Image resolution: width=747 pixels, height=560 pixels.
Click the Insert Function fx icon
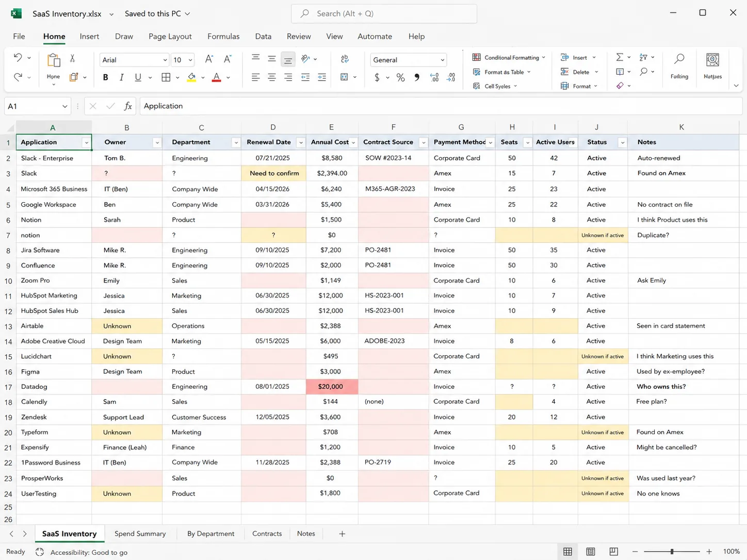[x=128, y=106]
